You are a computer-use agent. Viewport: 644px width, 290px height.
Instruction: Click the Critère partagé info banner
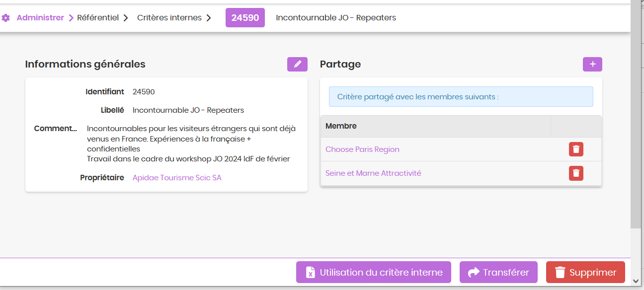pos(461,97)
